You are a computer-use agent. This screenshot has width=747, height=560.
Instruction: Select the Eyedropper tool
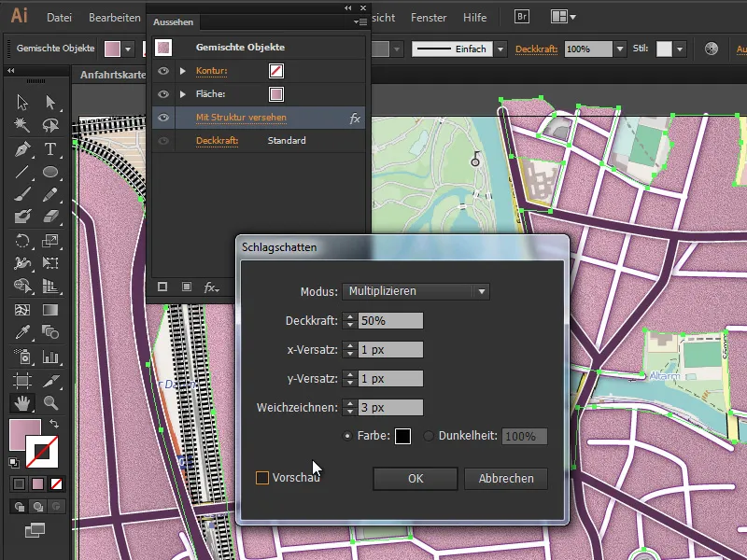22,332
